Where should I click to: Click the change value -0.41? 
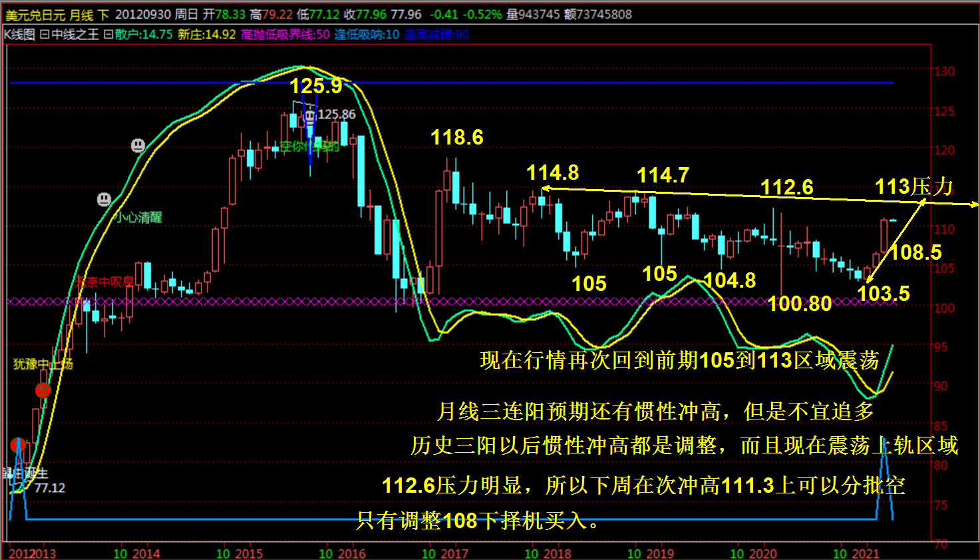pos(444,15)
